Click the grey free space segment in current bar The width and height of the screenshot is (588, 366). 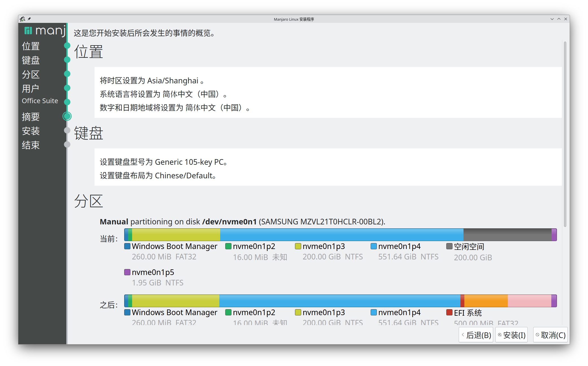507,235
